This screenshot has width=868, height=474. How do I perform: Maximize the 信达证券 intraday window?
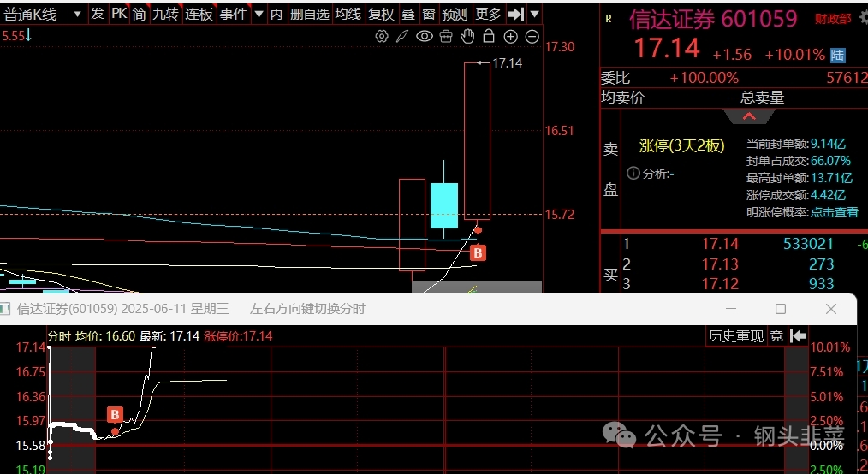[781, 309]
